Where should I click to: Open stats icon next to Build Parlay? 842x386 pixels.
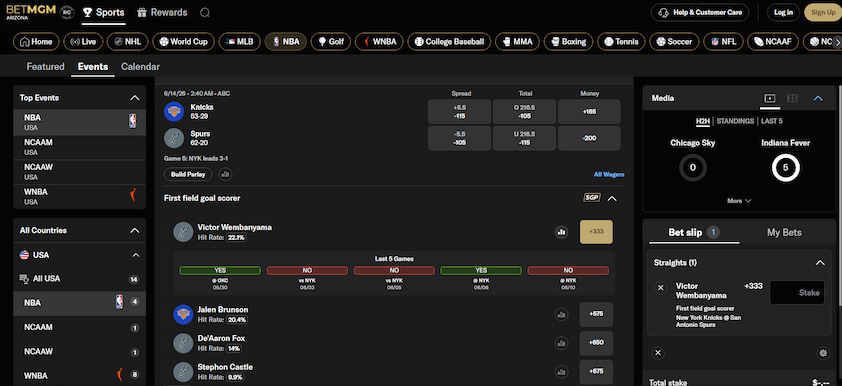226,174
